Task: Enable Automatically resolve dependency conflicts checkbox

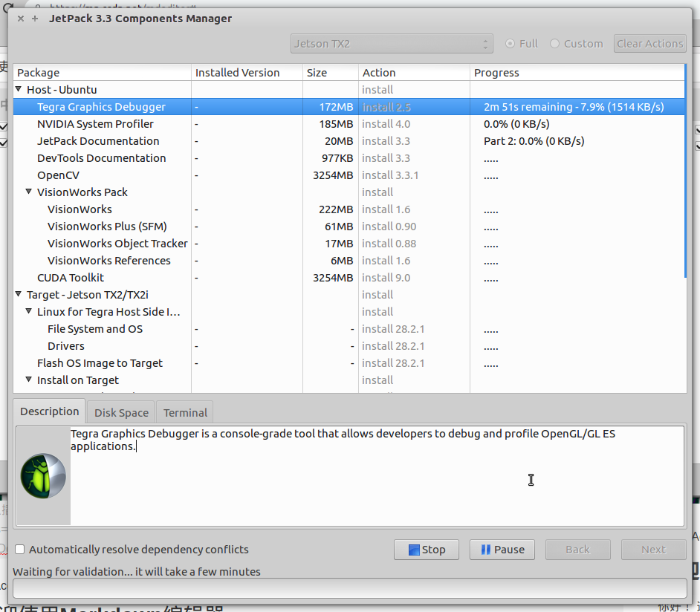Action: (19, 549)
